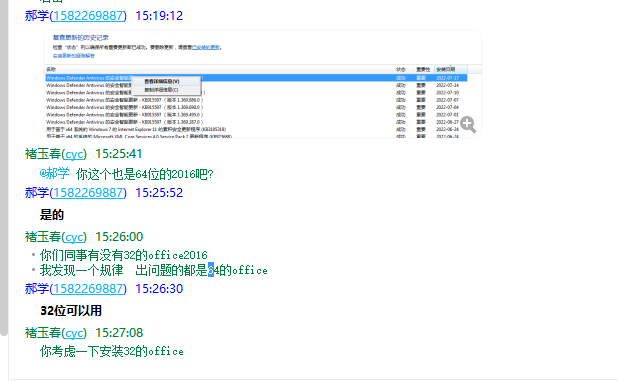
Task: Open 郝学's ID link at 15:19:12
Action: click(89, 16)
